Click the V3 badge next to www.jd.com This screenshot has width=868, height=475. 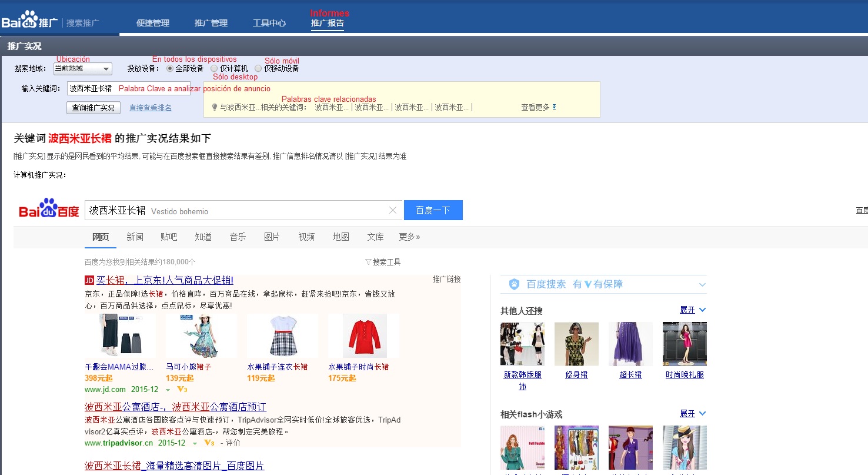pyautogui.click(x=182, y=390)
